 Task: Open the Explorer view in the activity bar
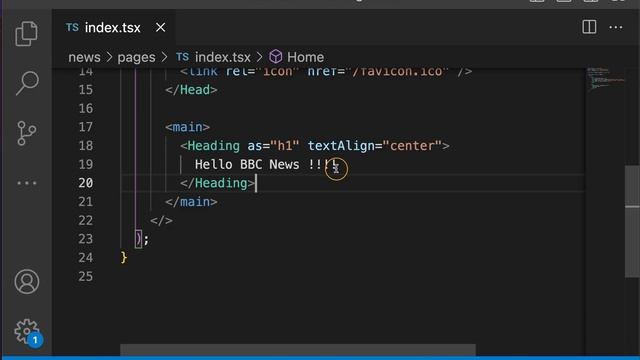click(27, 33)
